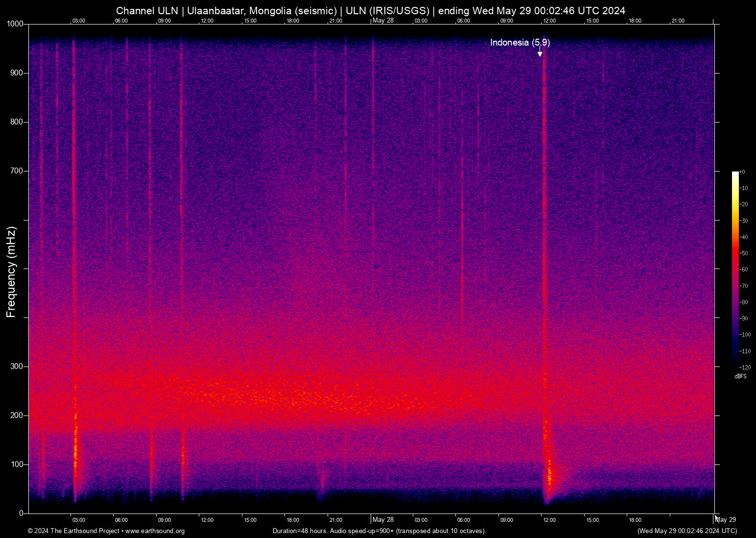
Task: Click the May 28 date marker on bottom axis
Action: 383,520
